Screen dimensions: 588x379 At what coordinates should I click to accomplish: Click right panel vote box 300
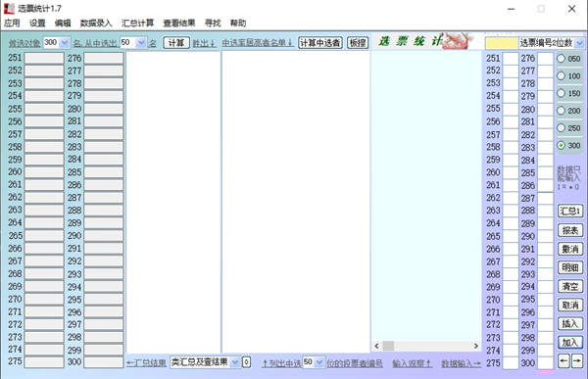[x=546, y=363]
